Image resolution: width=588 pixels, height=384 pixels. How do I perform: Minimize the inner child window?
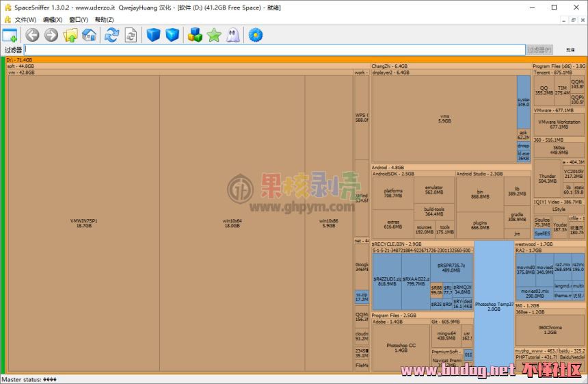pyautogui.click(x=564, y=20)
